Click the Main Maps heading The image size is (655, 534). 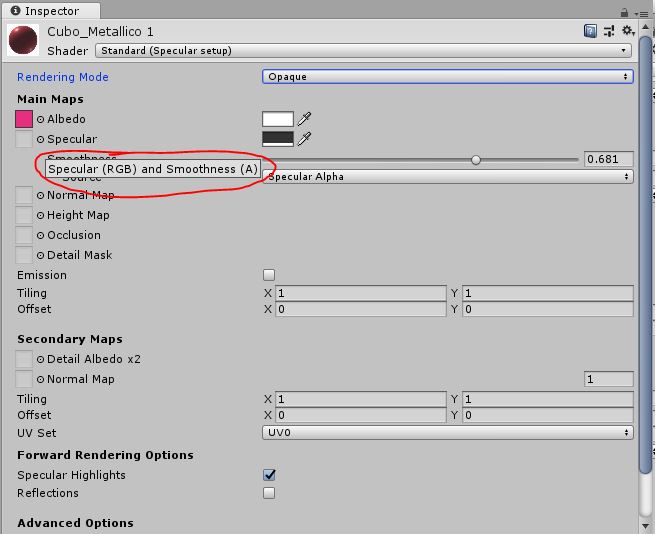tap(50, 99)
